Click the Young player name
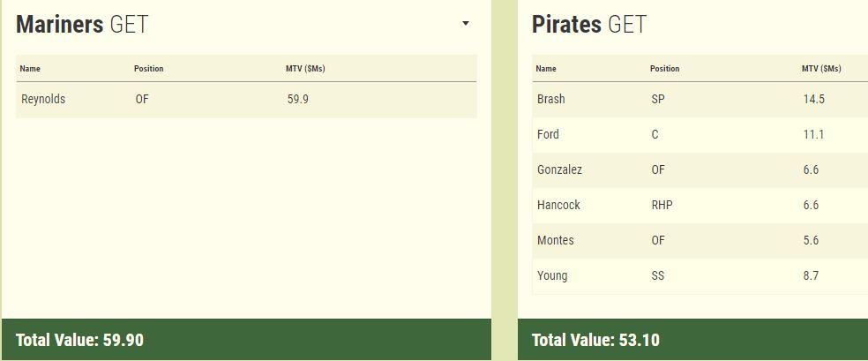The image size is (868, 361). pyautogui.click(x=552, y=276)
